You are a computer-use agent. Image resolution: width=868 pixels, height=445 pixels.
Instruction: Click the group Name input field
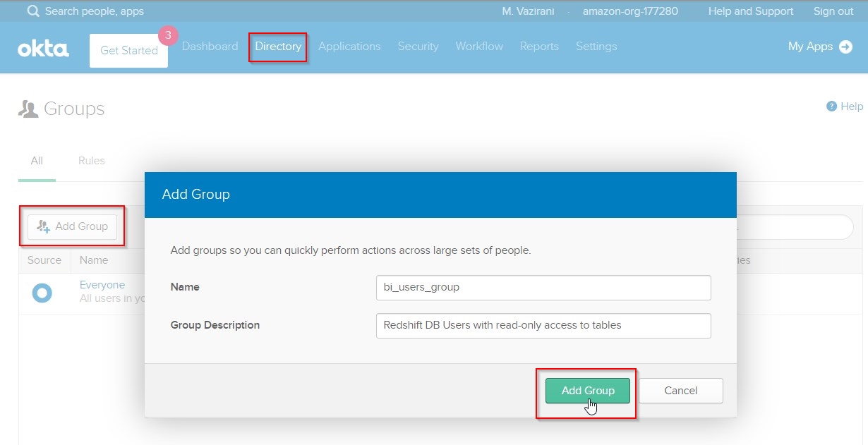(543, 287)
